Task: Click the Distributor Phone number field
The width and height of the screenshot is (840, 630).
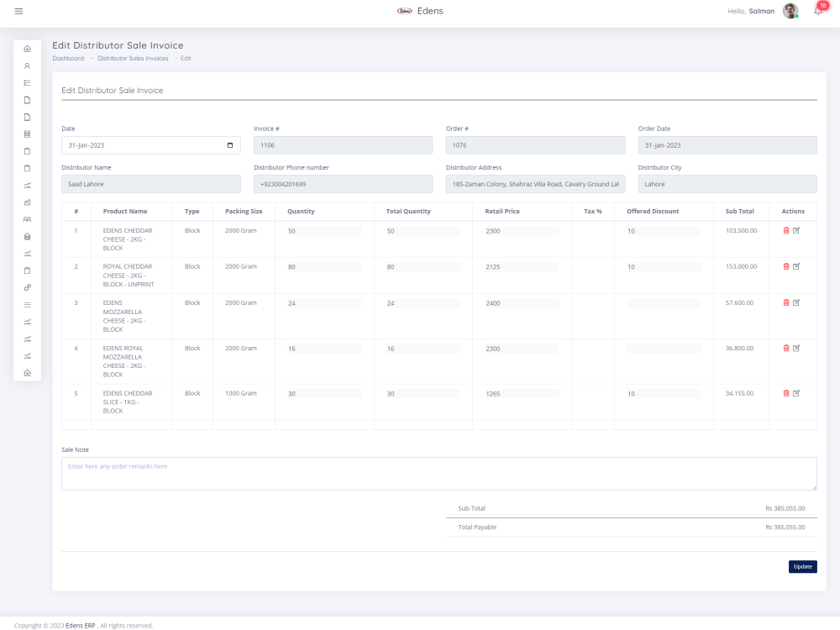Action: pyautogui.click(x=343, y=184)
